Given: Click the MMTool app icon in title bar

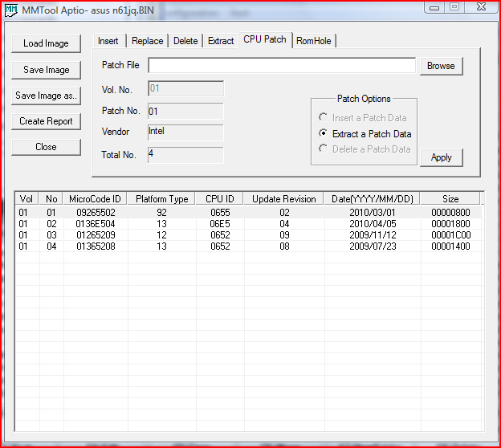Looking at the screenshot, I should point(11,10).
